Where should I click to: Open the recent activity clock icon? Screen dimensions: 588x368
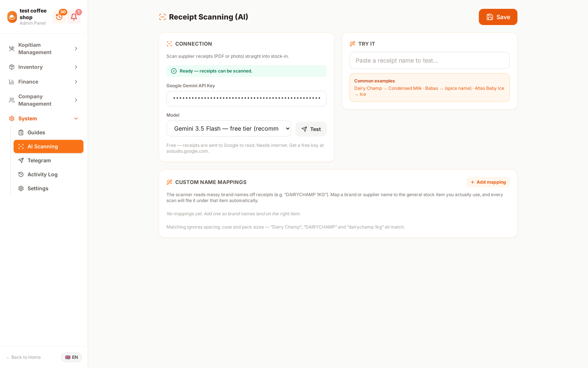(59, 17)
